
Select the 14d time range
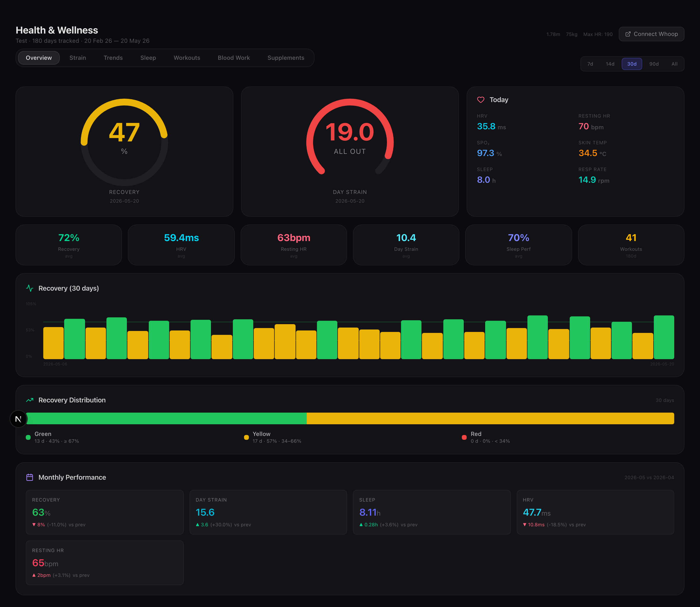click(x=610, y=64)
